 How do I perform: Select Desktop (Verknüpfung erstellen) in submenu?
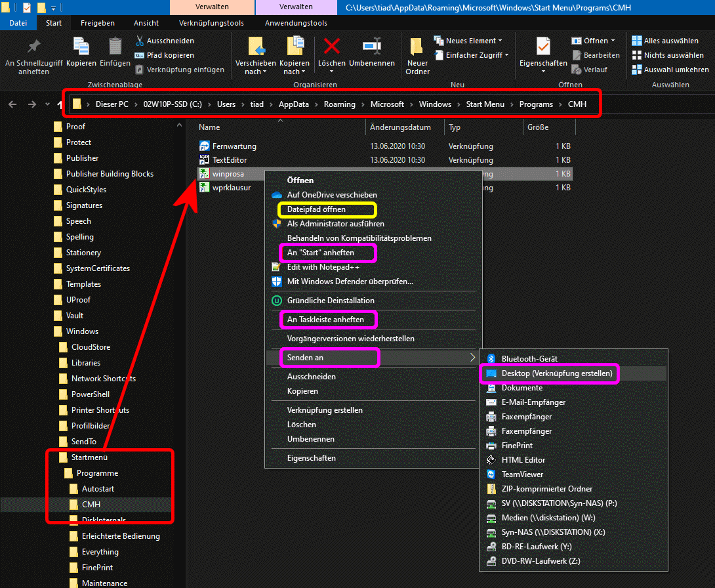[x=557, y=373]
